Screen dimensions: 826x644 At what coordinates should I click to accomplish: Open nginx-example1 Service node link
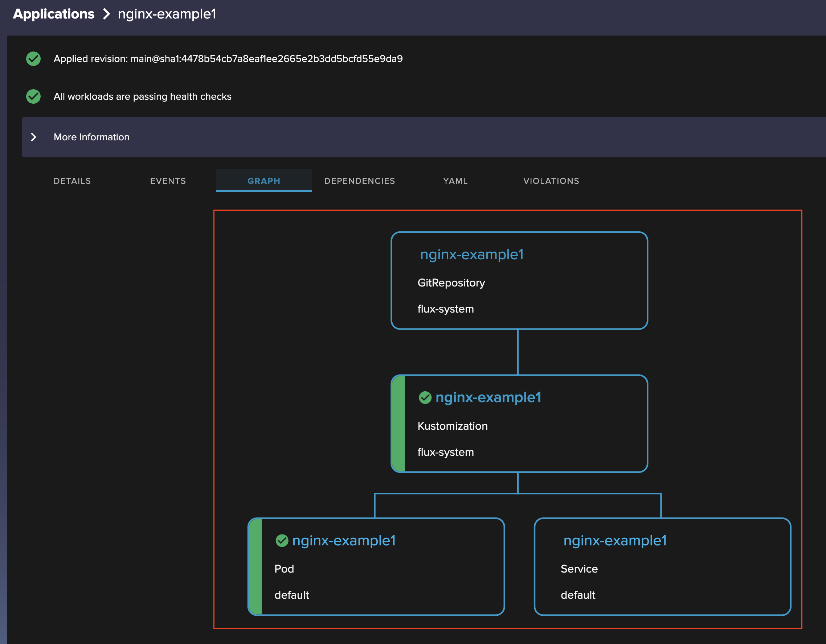[615, 540]
